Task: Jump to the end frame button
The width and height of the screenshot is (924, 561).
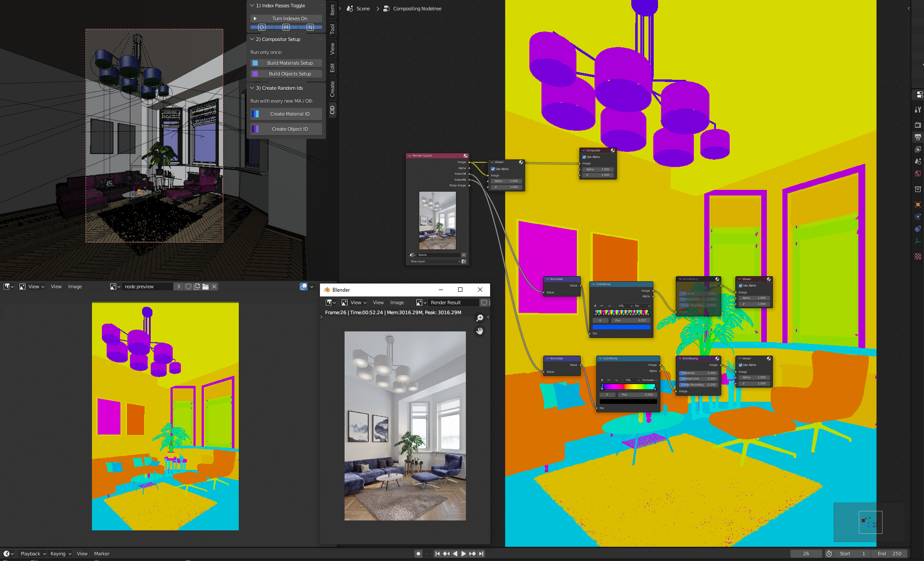Action: 481,554
